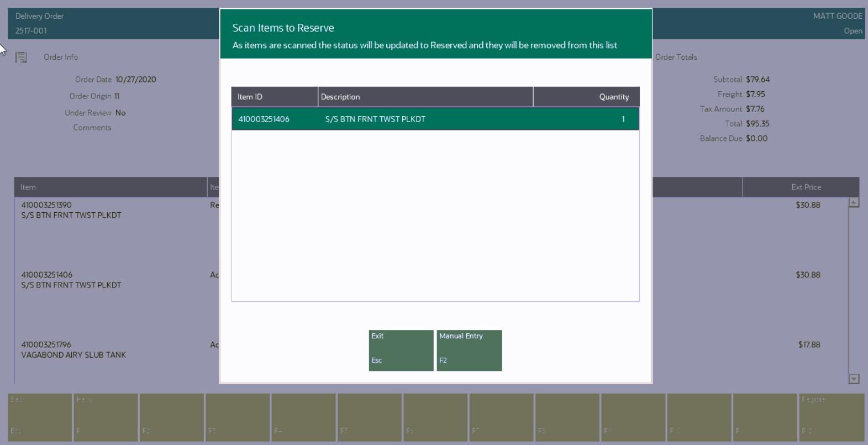Click the F2 key in bottom function bar

point(171,417)
